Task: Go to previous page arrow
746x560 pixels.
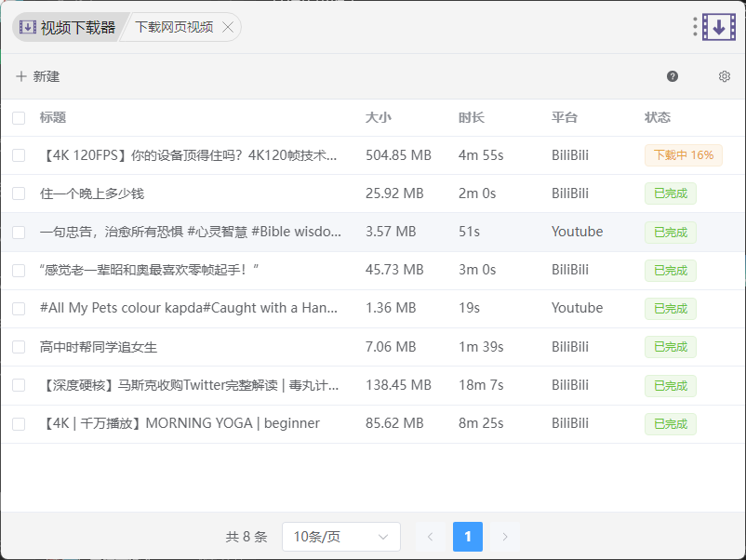Action: [x=430, y=537]
